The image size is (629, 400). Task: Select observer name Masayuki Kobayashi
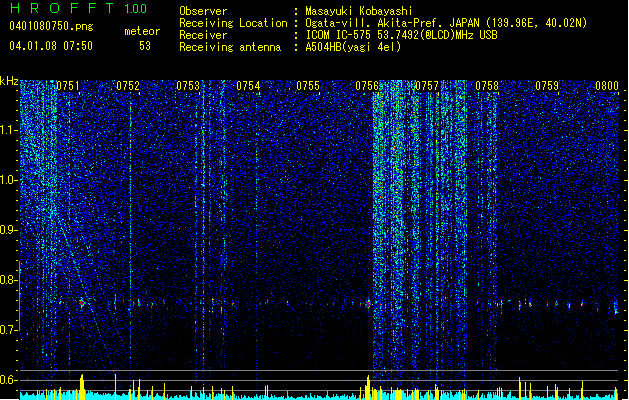coord(359,11)
